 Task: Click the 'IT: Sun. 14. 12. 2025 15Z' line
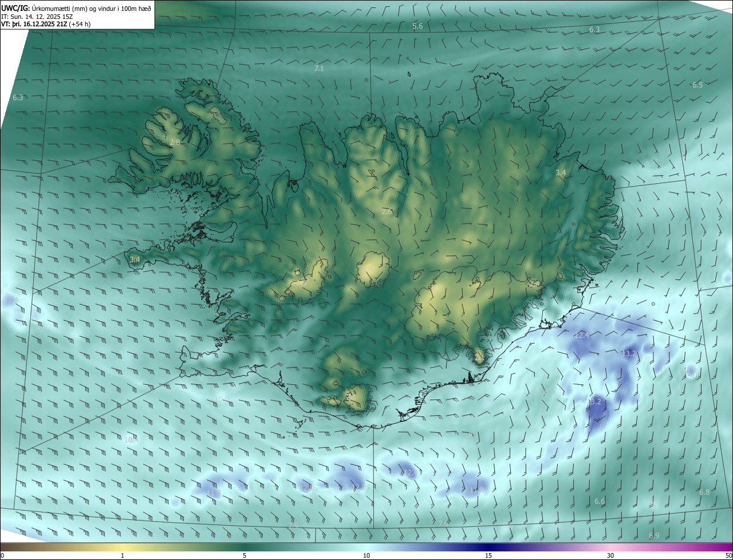[37, 17]
